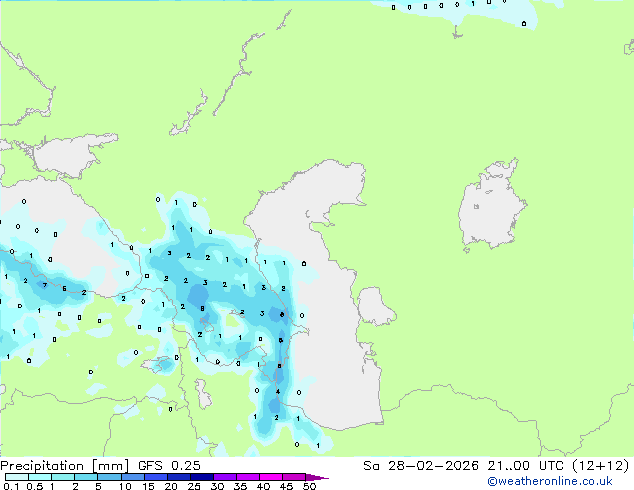The image size is (634, 490).
Task: Click the legend label '0.1'
Action: tap(11, 486)
